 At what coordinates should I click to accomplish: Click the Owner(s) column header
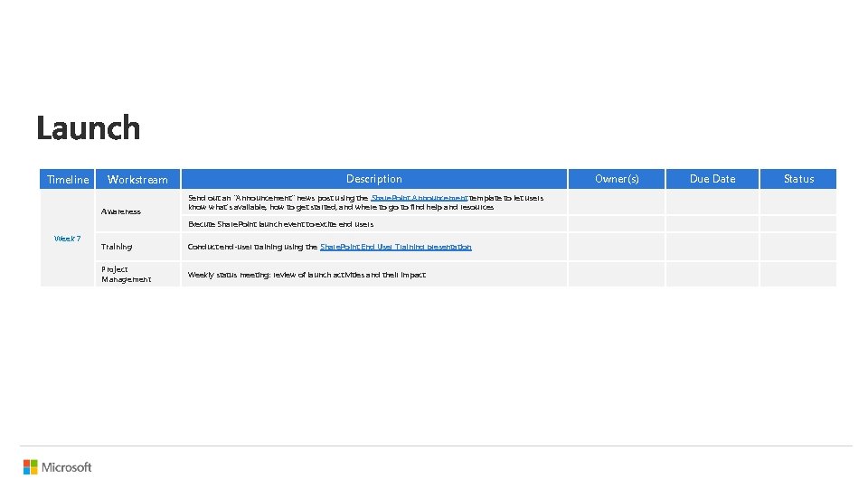tap(617, 179)
